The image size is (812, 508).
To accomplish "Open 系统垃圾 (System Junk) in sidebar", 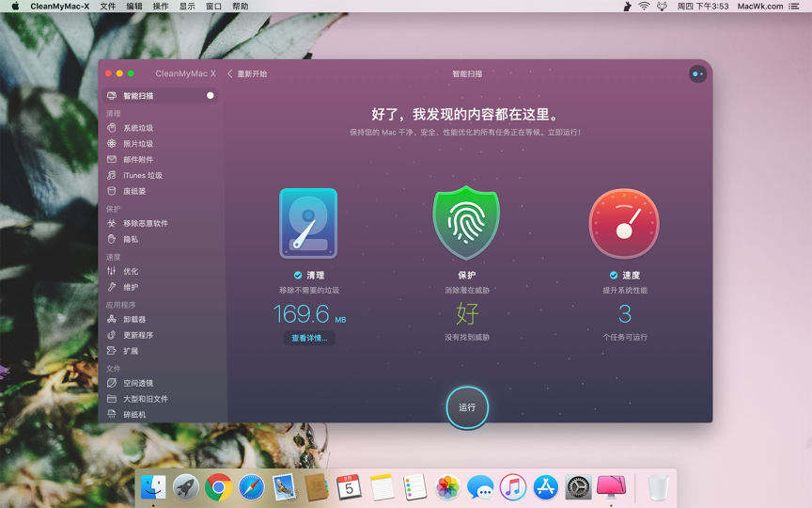I will 137,128.
